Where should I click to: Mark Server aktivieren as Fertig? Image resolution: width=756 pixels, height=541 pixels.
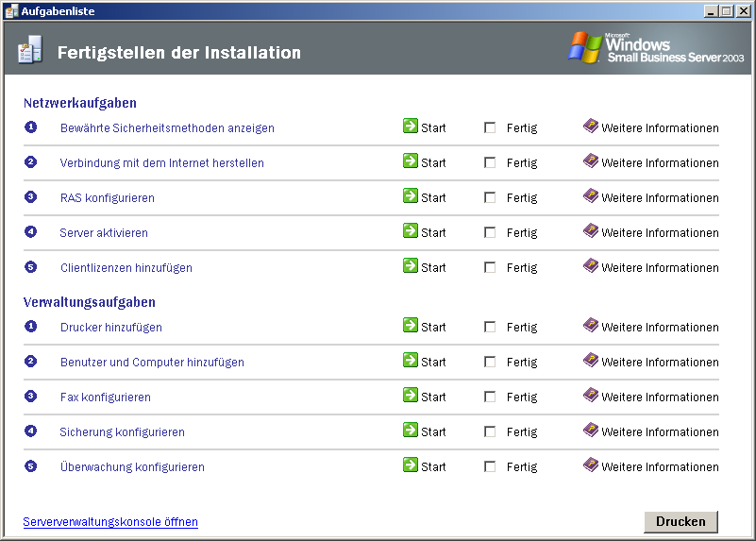click(490, 232)
